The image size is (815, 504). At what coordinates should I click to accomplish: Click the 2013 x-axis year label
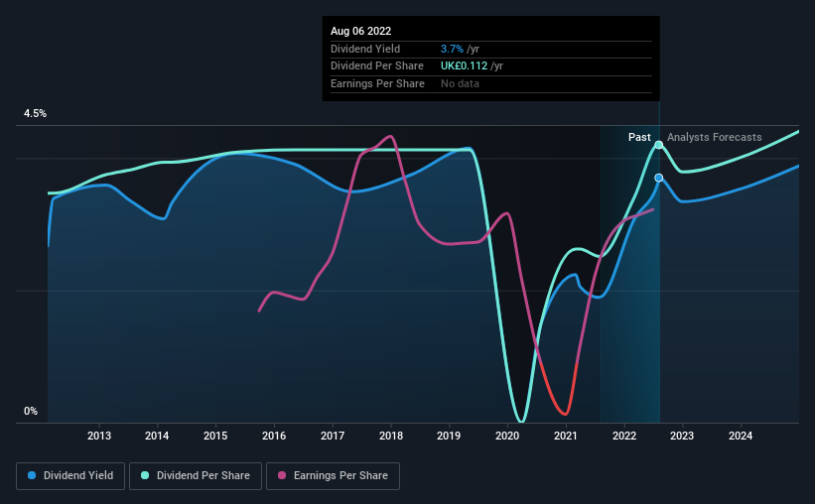[98, 436]
